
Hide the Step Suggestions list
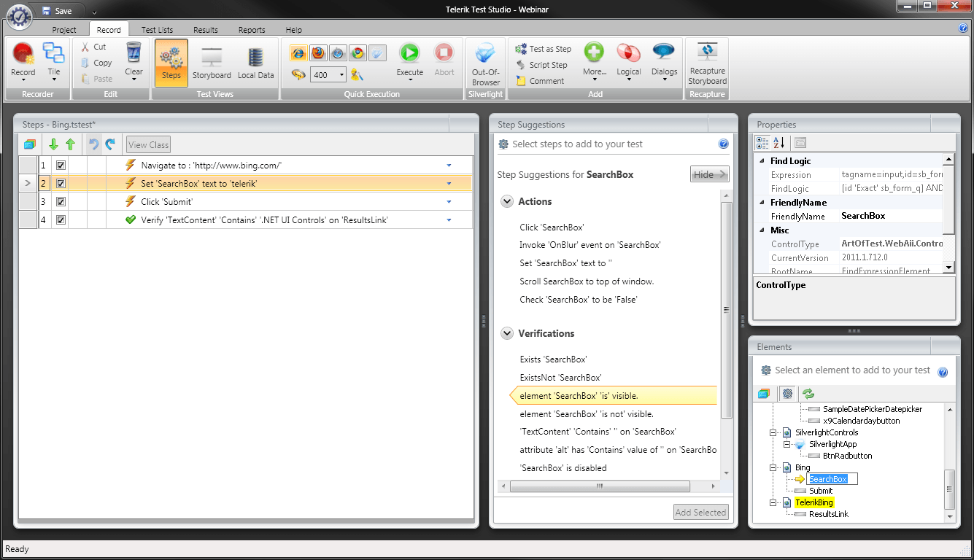709,174
